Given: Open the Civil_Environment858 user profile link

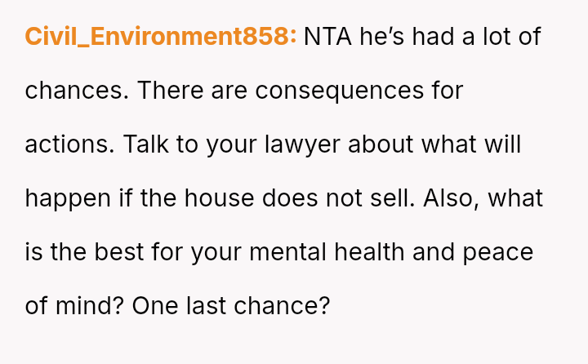Looking at the screenshot, I should coord(161,37).
